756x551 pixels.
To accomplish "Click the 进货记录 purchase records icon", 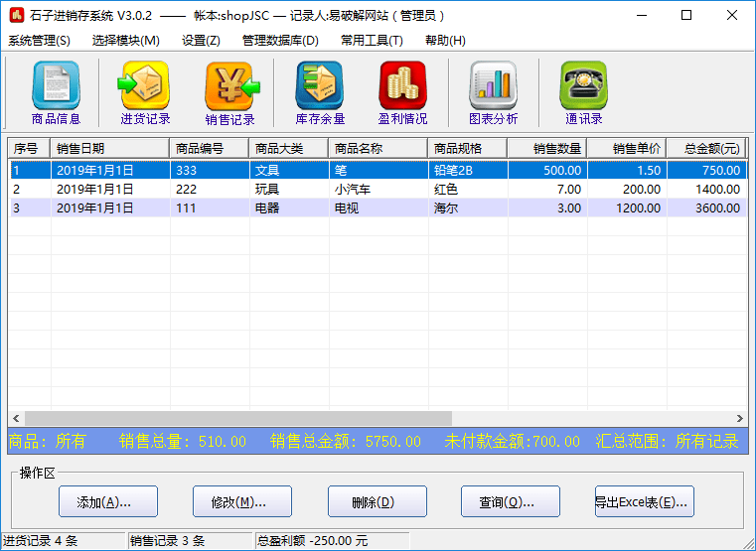I will [145, 93].
